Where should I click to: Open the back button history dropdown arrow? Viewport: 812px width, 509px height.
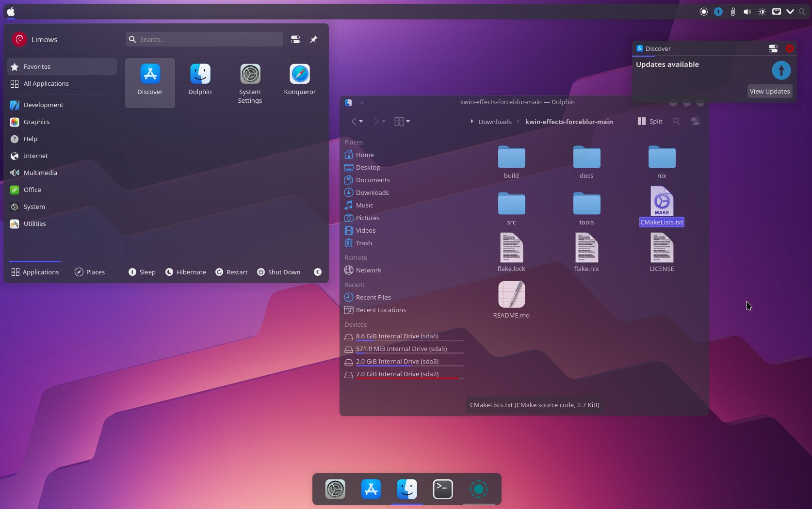click(x=361, y=122)
